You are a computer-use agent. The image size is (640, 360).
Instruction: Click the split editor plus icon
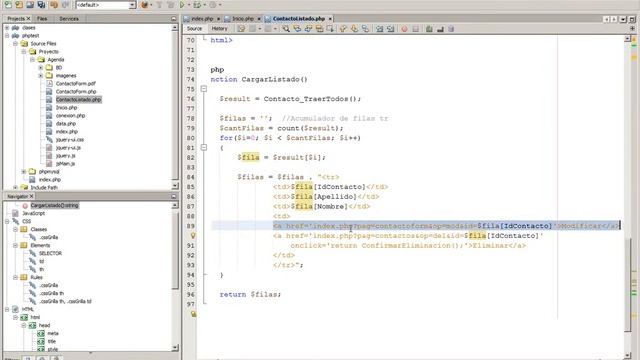tap(633, 28)
